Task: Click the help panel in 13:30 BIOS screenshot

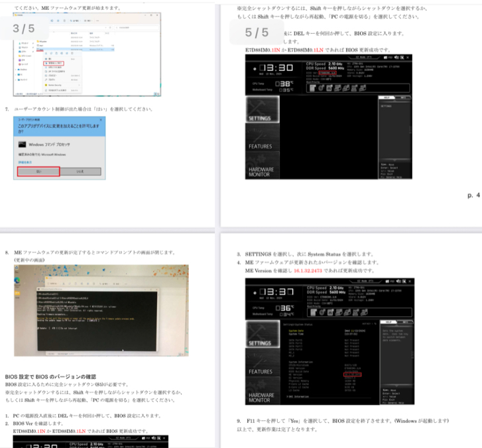Action: (395, 137)
